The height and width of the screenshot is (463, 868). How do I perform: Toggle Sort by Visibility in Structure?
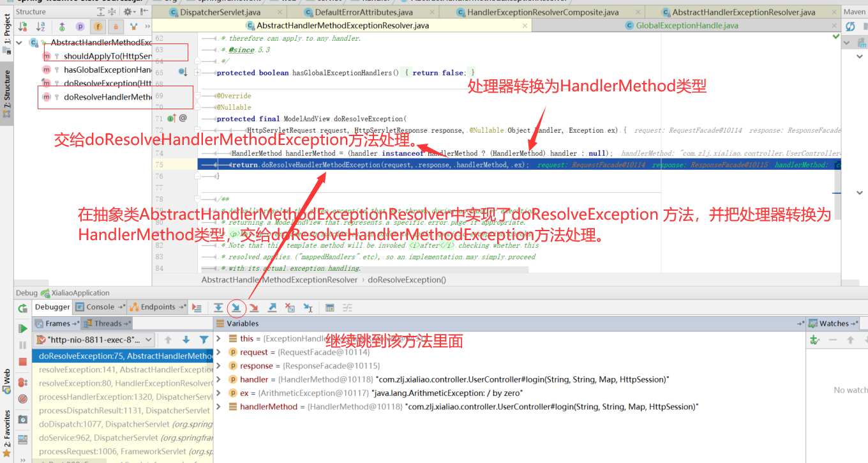(23, 26)
